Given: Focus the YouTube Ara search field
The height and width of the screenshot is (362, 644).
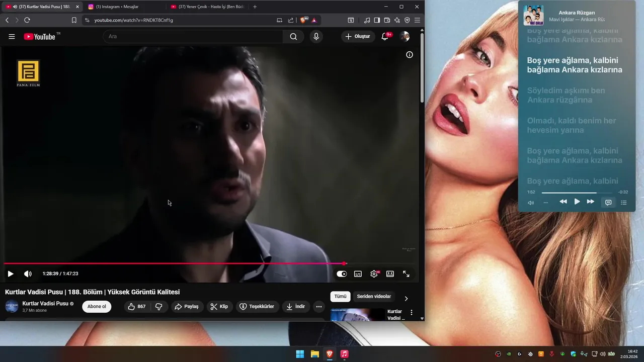Looking at the screenshot, I should 193,36.
